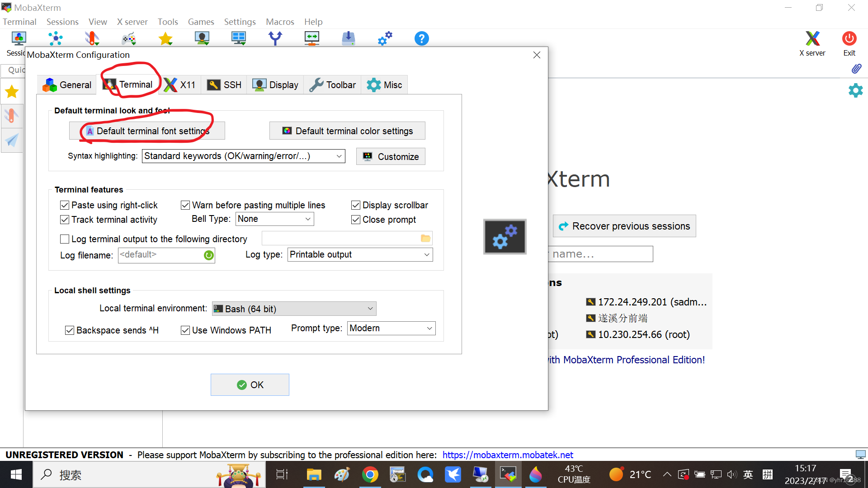Switch to the SSH tab

pos(224,85)
